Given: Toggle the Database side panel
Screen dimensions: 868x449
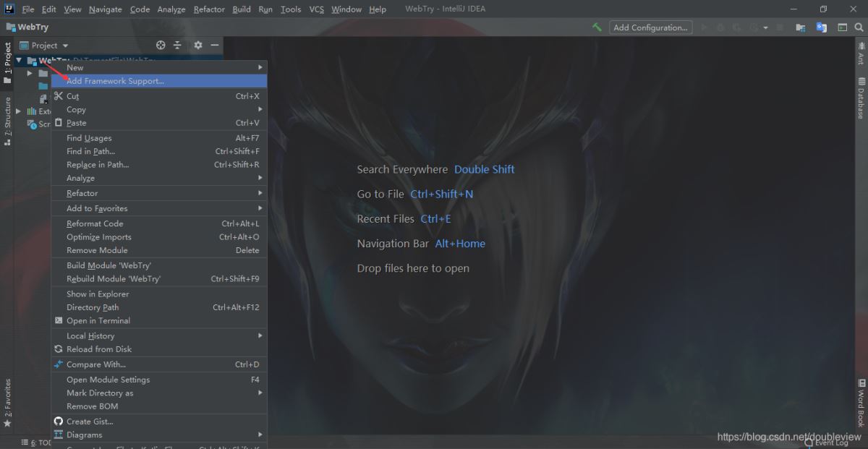Looking at the screenshot, I should pos(861,103).
